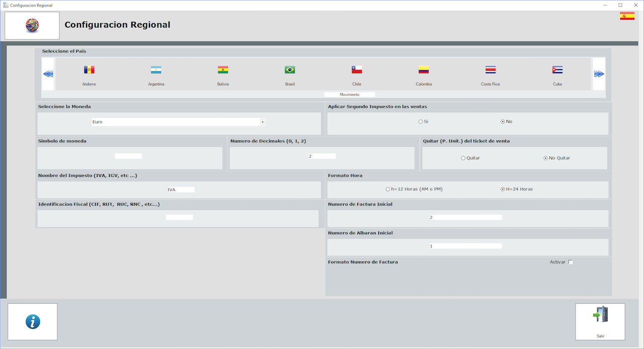
Task: Open the blue information icon button
Action: tap(33, 322)
